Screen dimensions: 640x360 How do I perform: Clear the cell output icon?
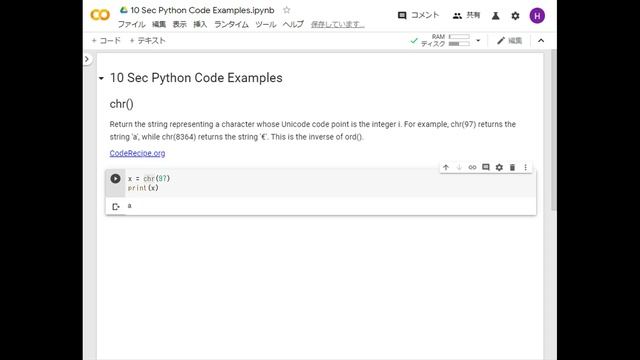[116, 207]
